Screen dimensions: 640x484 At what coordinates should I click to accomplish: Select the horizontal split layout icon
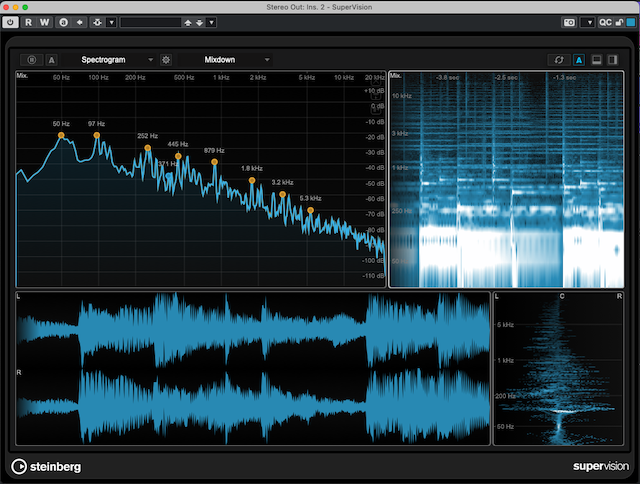(x=597, y=60)
